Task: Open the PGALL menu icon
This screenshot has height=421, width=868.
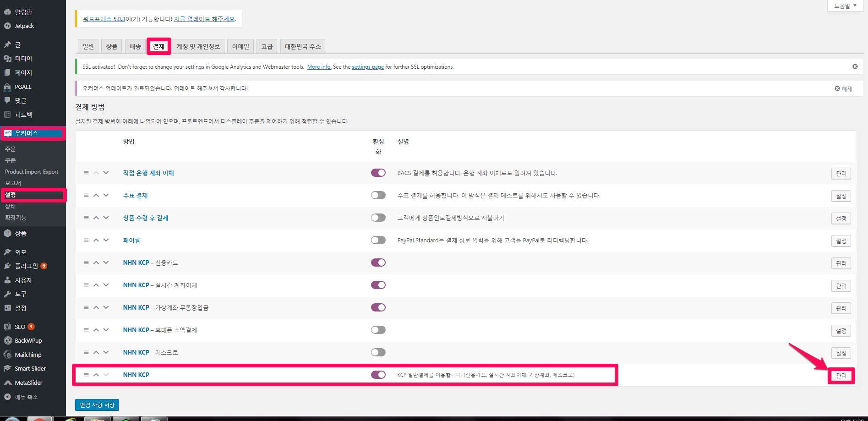Action: (7, 87)
